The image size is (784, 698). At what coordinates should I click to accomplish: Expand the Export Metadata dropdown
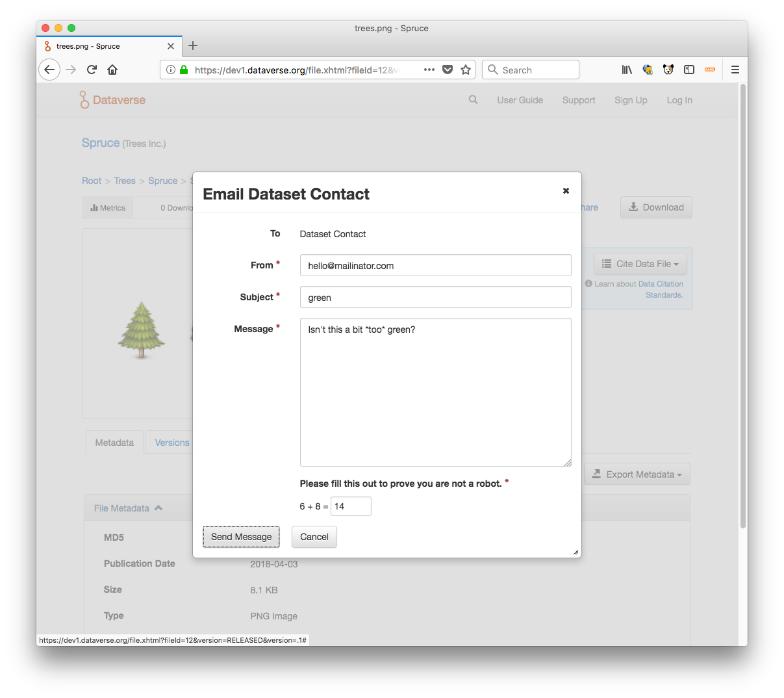637,474
